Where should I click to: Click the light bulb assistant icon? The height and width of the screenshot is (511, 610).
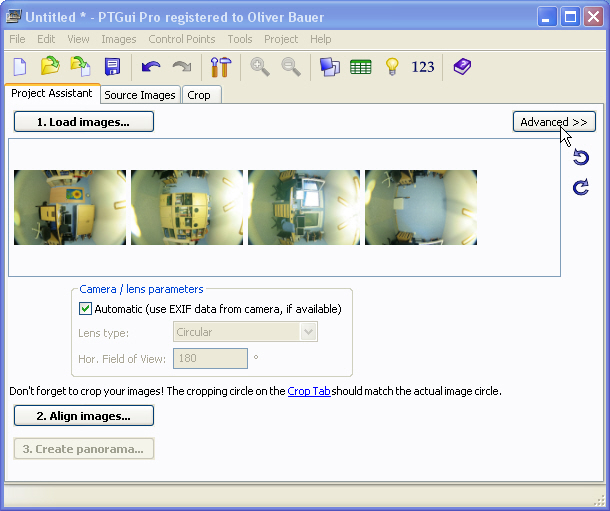392,67
